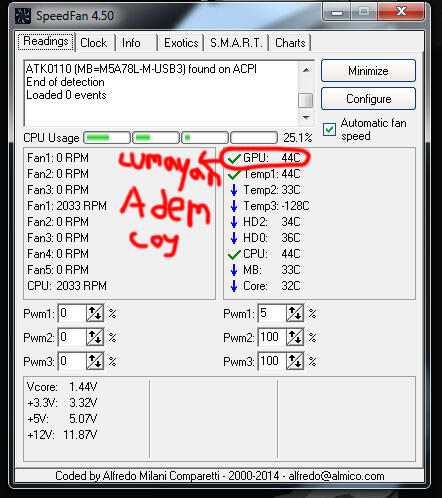
Task: Click the '+3.3V: 3.32V' voltage reading
Action: (x=62, y=403)
